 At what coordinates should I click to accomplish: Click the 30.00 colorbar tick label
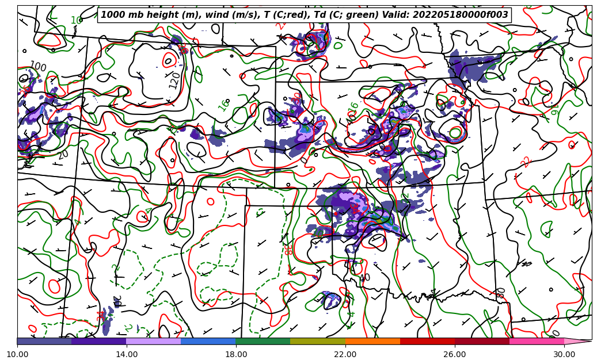(564, 354)
